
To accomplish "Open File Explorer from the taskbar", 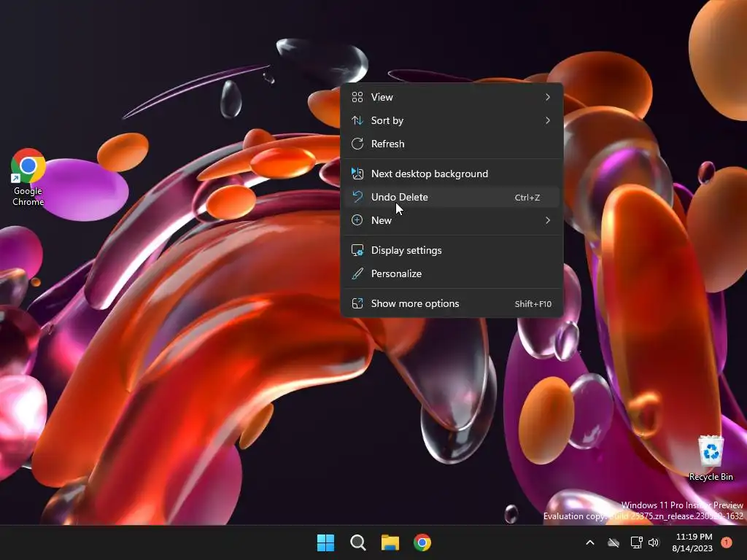I will [x=390, y=542].
